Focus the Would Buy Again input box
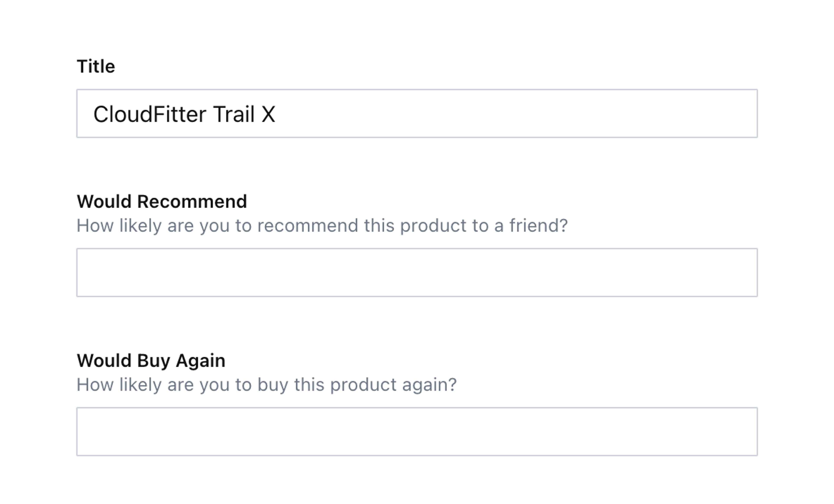Viewport: 834px width, 504px height. [x=417, y=432]
